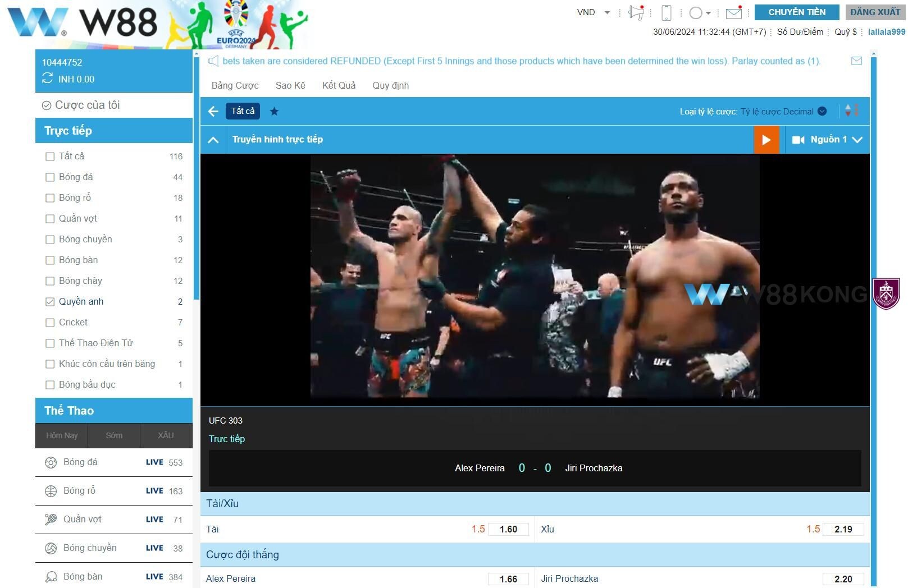Go back with the left arrow icon
The image size is (908, 588).
click(213, 111)
